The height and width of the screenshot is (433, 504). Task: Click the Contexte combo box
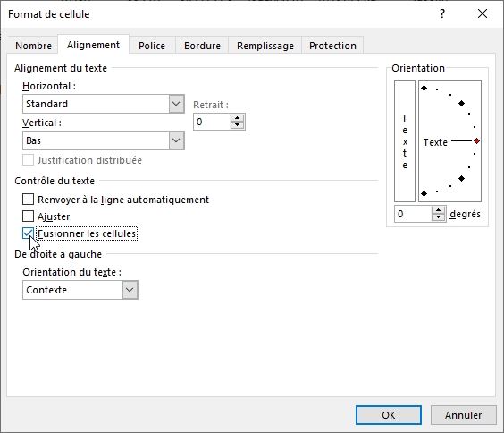pyautogui.click(x=80, y=290)
